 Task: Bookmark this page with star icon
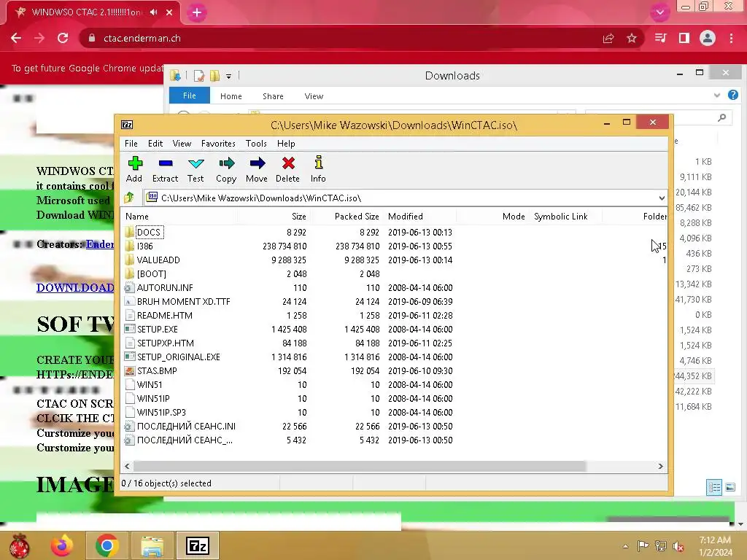tap(632, 38)
